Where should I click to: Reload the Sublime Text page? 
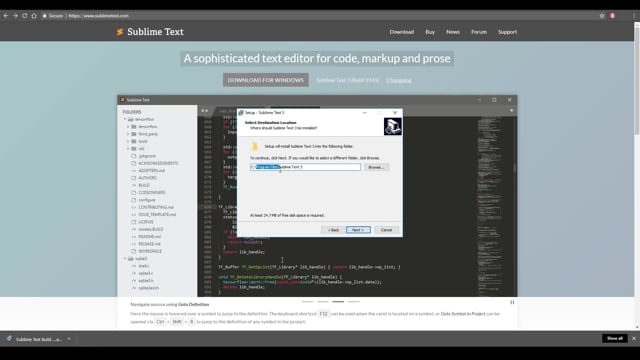coord(24,16)
